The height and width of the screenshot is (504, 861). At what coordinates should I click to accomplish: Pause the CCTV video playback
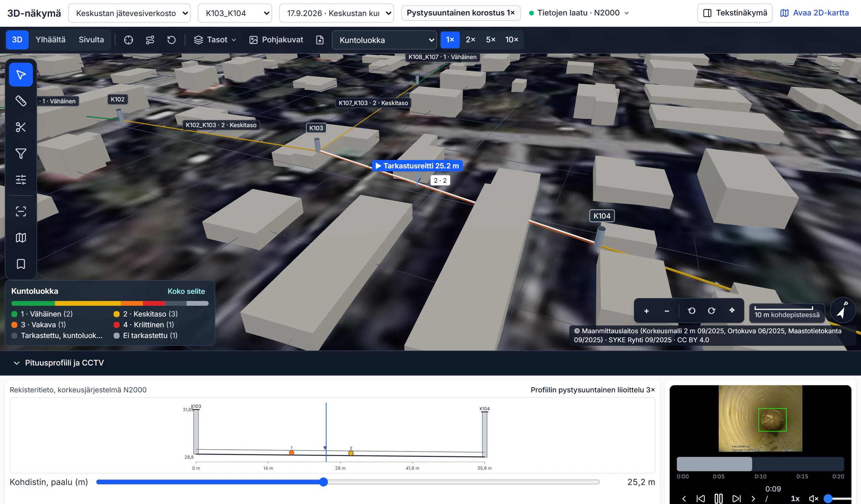[718, 499]
